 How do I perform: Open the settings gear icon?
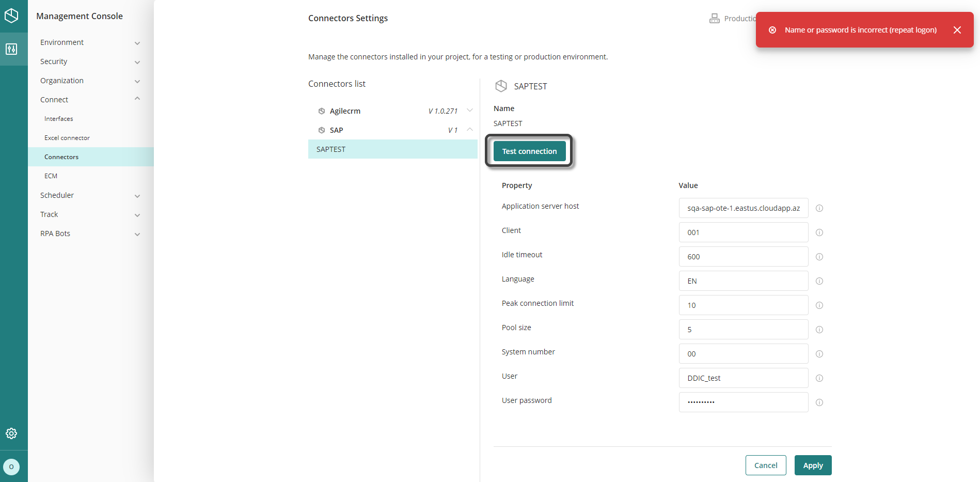(11, 433)
